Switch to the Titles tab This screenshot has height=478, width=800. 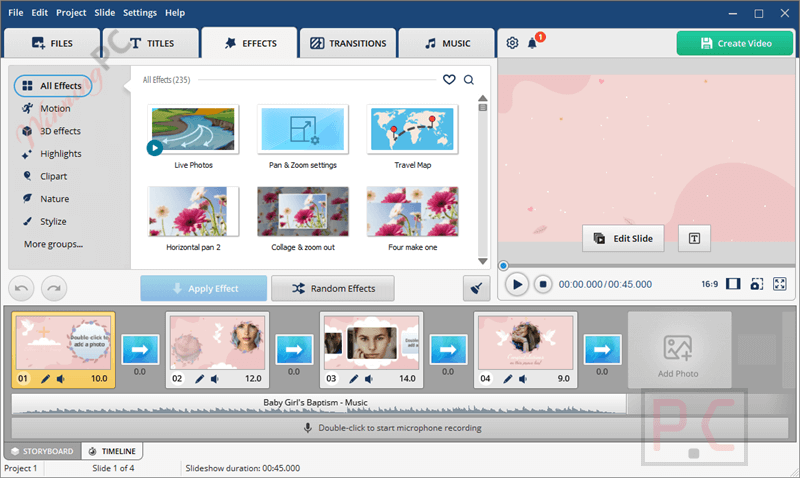(x=151, y=43)
